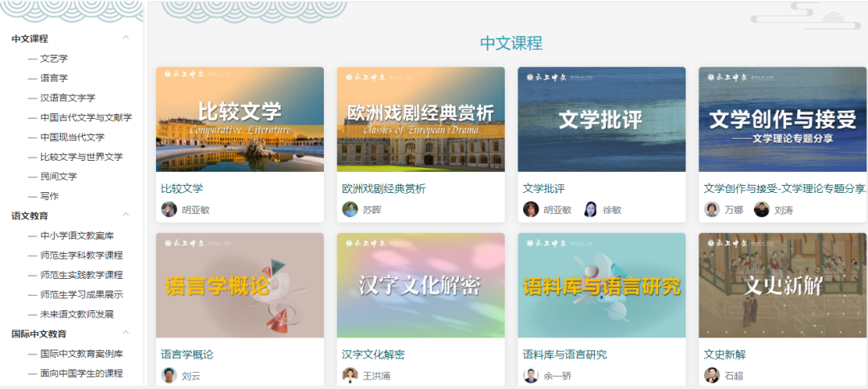The image size is (868, 389).
Task: Select 语言学 in the sidebar
Action: [54, 78]
